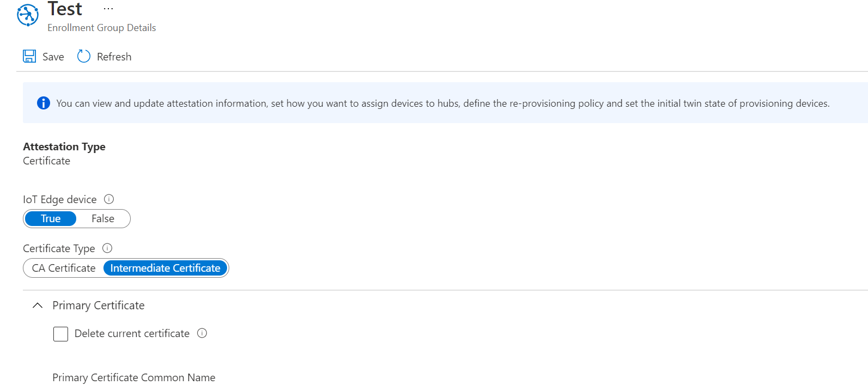Click the Refresh icon
The height and width of the screenshot is (385, 868).
[83, 56]
